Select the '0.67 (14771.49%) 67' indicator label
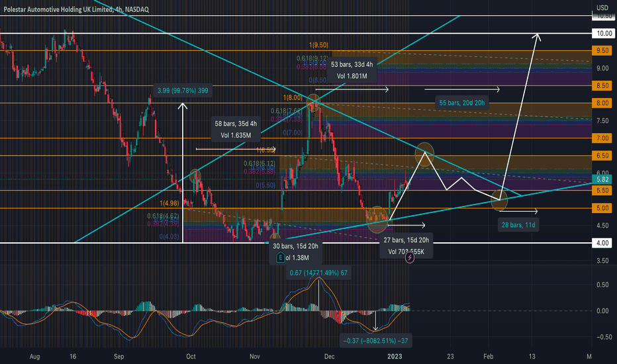The height and width of the screenshot is (364, 617). pyautogui.click(x=318, y=273)
